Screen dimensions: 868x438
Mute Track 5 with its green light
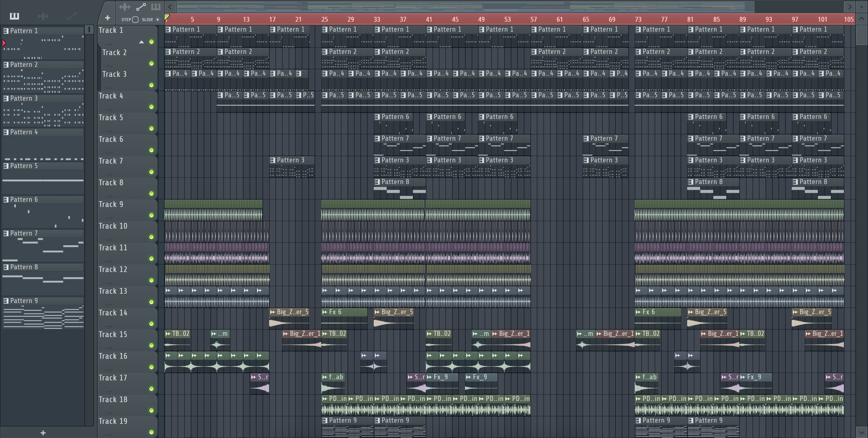tap(151, 128)
